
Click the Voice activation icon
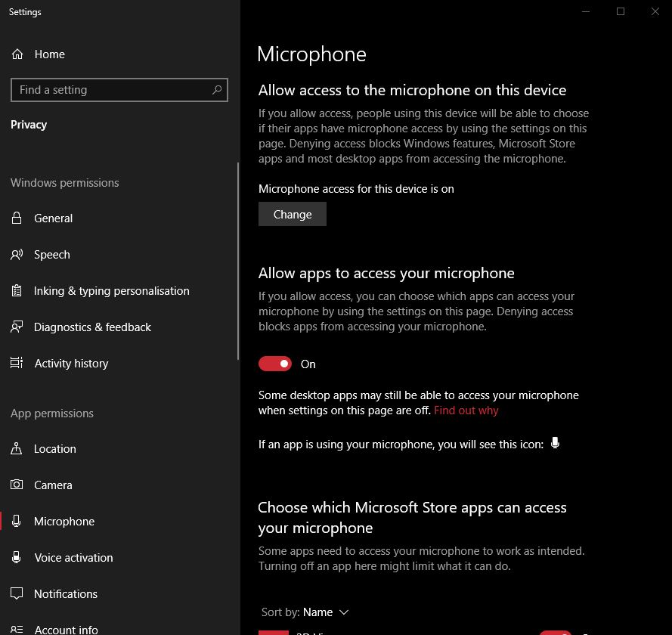click(17, 557)
